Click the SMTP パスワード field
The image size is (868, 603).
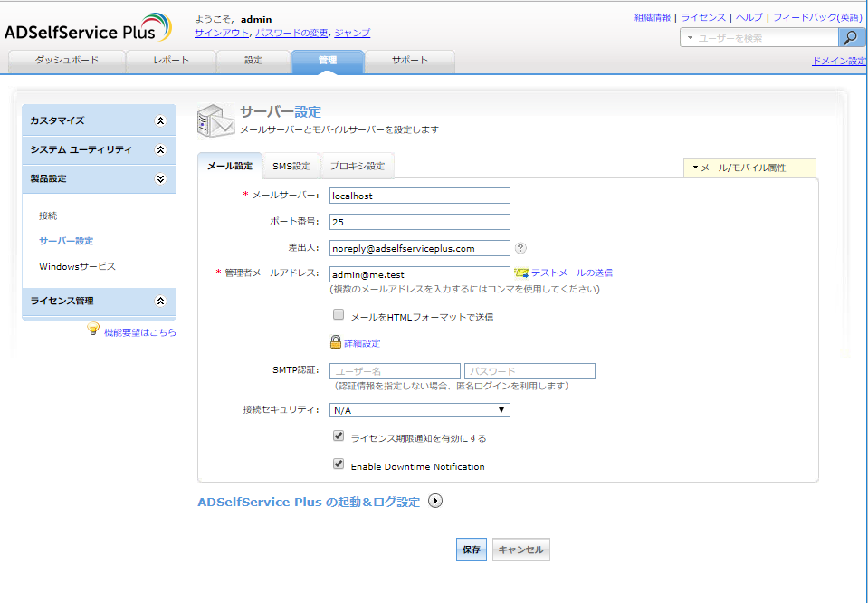[x=530, y=371]
